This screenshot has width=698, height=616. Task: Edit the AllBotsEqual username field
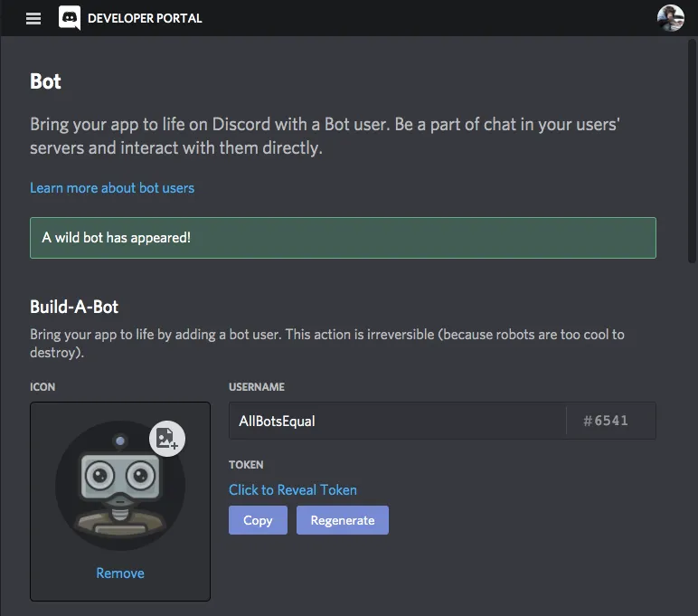[x=397, y=421]
